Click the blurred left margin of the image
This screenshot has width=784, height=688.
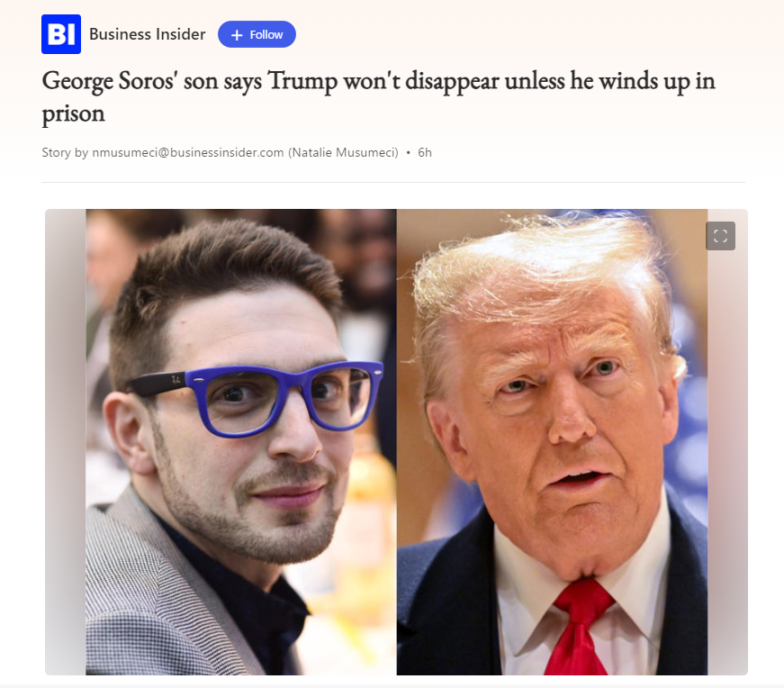click(x=66, y=442)
